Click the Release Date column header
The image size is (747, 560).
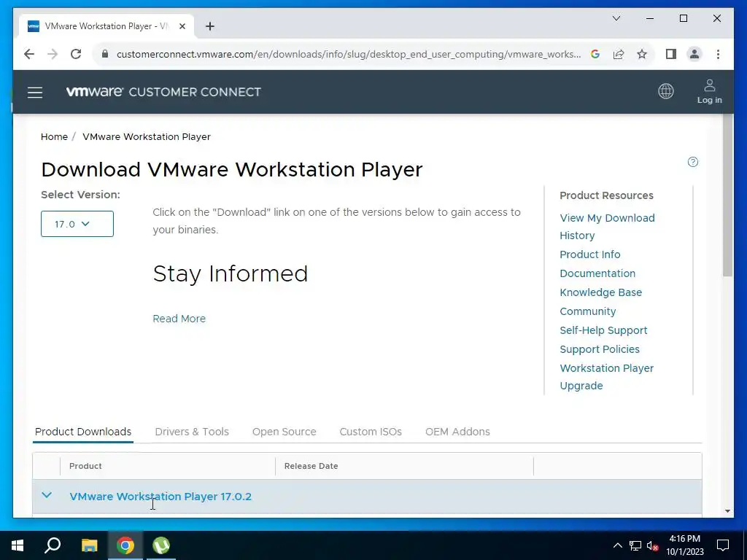click(311, 466)
